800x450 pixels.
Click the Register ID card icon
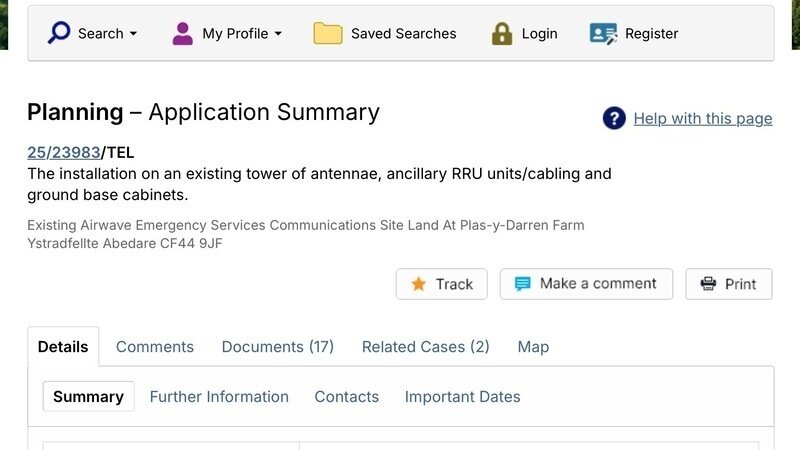[603, 33]
